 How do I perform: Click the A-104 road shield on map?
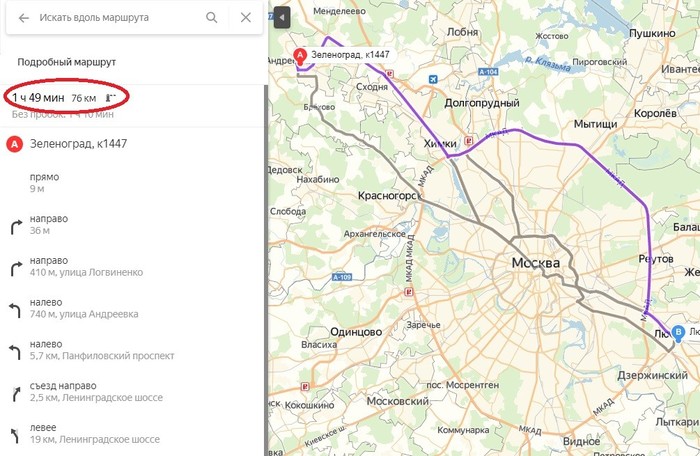(x=488, y=72)
